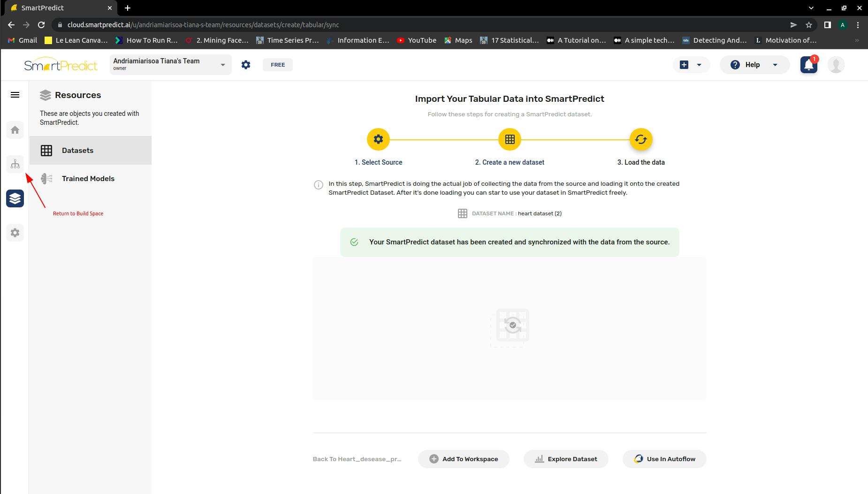Click Add To Workspace button

(x=464, y=459)
